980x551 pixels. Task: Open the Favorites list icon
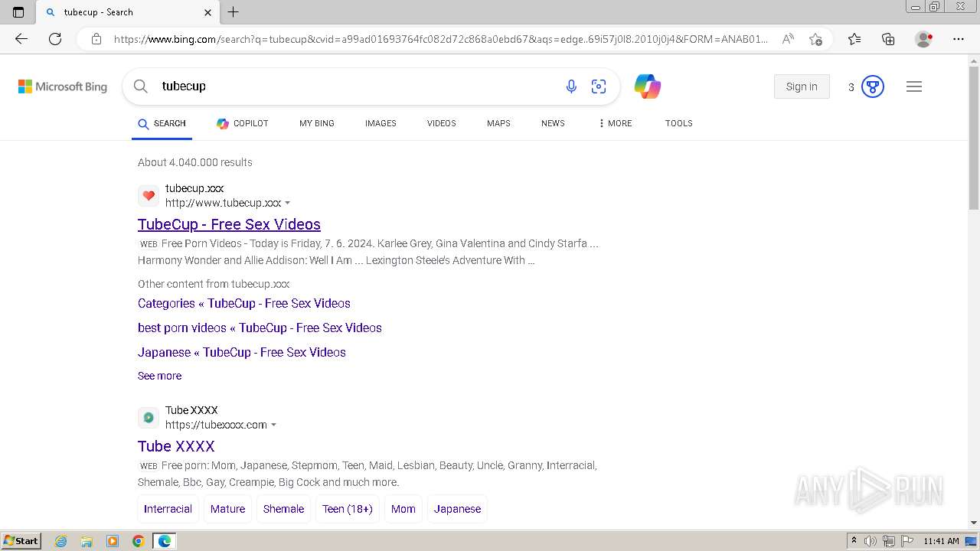(854, 39)
